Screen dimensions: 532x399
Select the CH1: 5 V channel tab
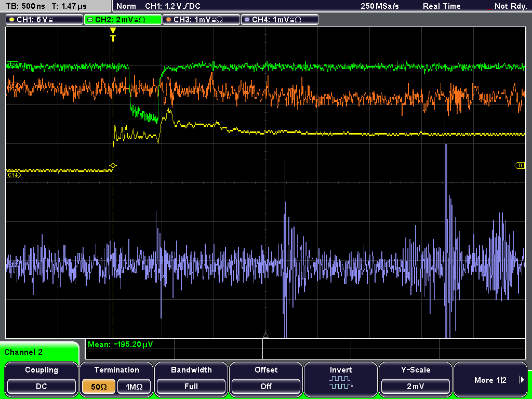(45, 19)
